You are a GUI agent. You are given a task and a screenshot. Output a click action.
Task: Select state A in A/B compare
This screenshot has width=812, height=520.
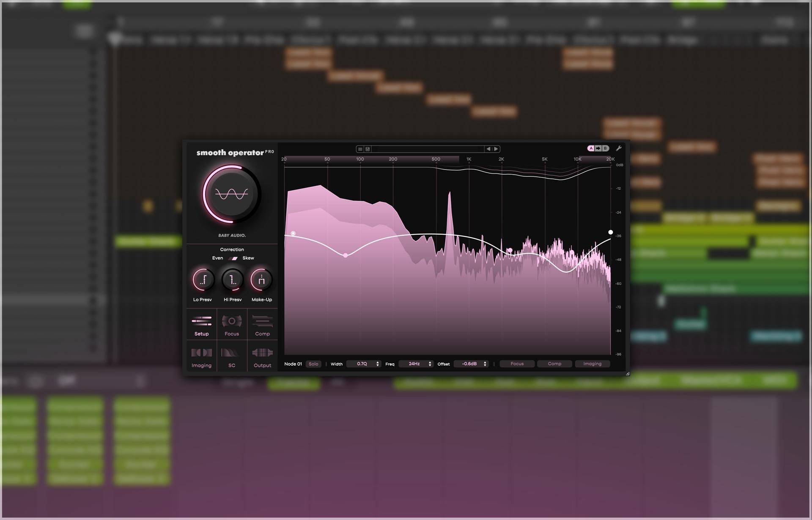click(591, 148)
